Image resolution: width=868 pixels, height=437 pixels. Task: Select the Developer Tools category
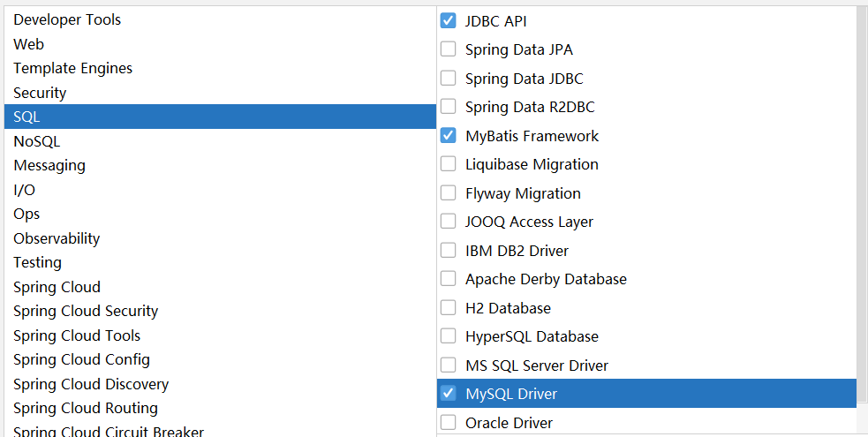(x=221, y=19)
